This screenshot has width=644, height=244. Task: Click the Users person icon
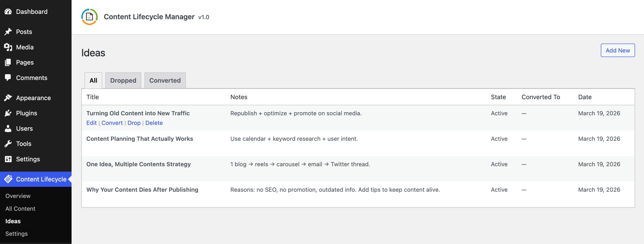8,128
